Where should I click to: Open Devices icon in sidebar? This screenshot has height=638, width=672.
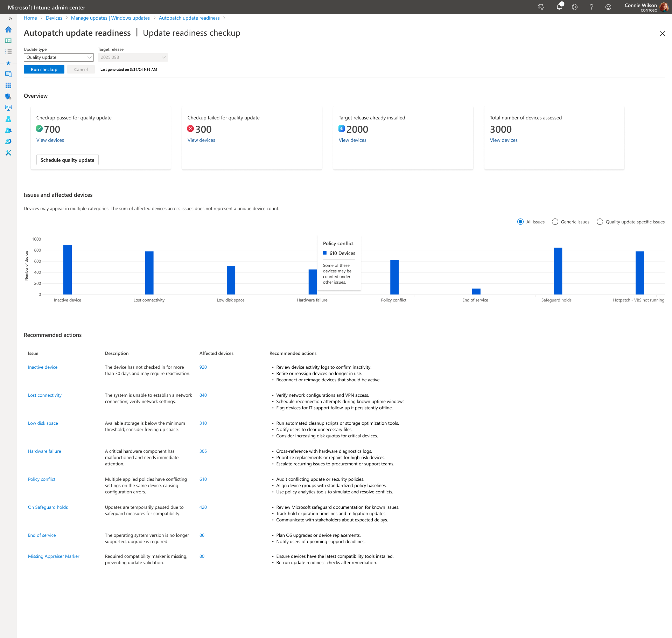tap(8, 74)
